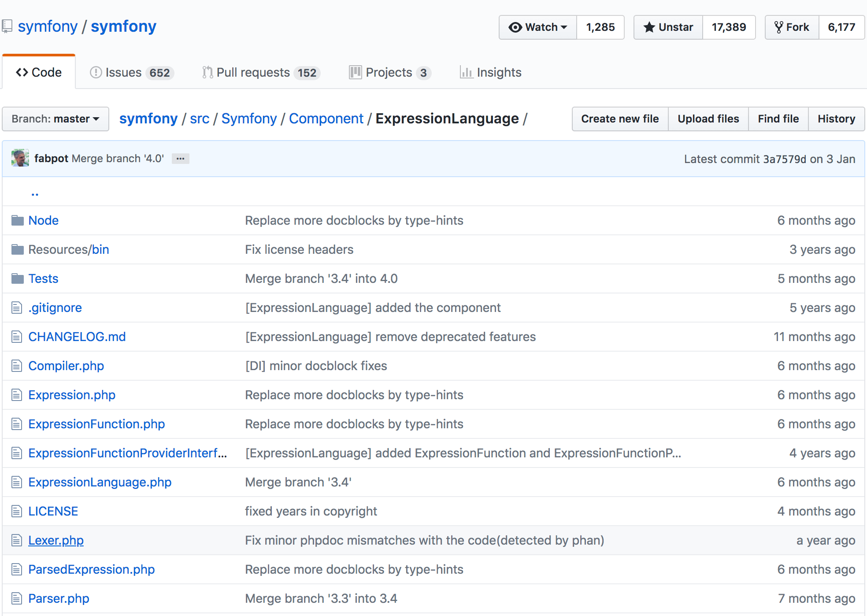
Task: Open the Insights tab
Action: [x=490, y=72]
